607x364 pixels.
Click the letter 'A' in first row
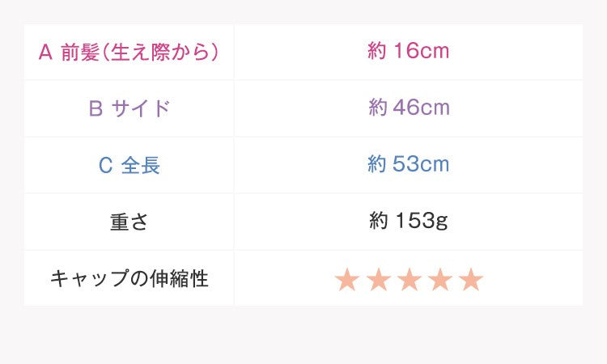coord(45,53)
